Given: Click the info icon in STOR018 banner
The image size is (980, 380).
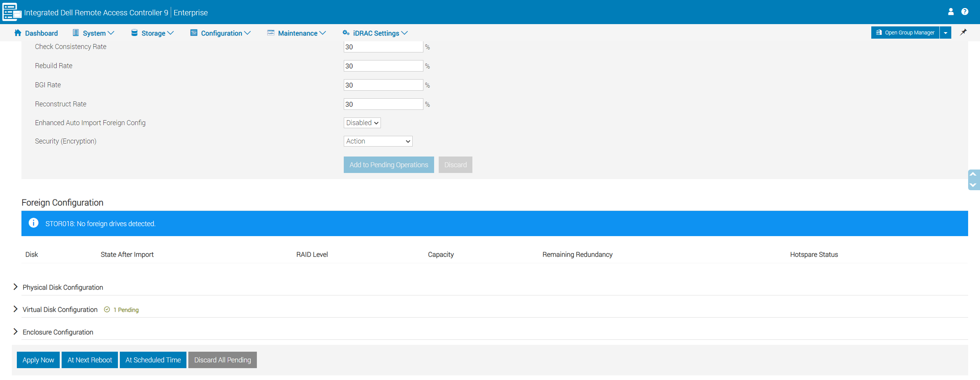Looking at the screenshot, I should tap(34, 223).
